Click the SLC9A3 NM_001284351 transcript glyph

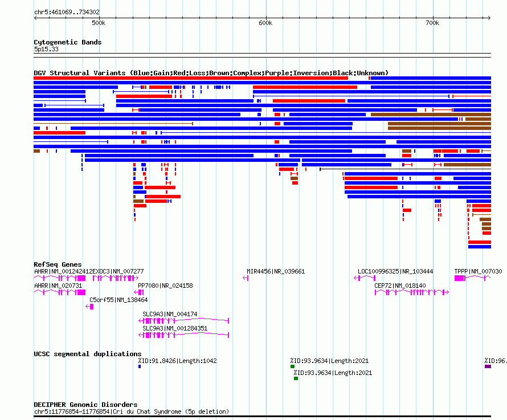click(183, 335)
